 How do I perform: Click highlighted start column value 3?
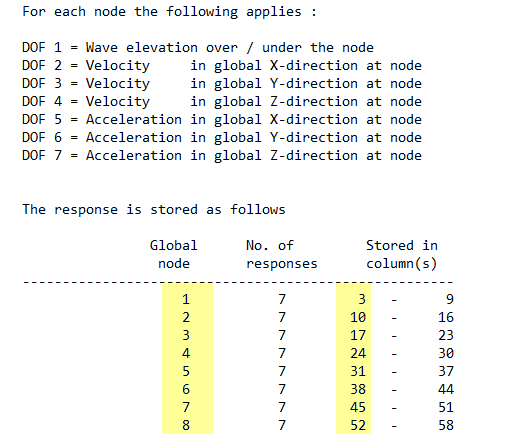[x=362, y=299]
